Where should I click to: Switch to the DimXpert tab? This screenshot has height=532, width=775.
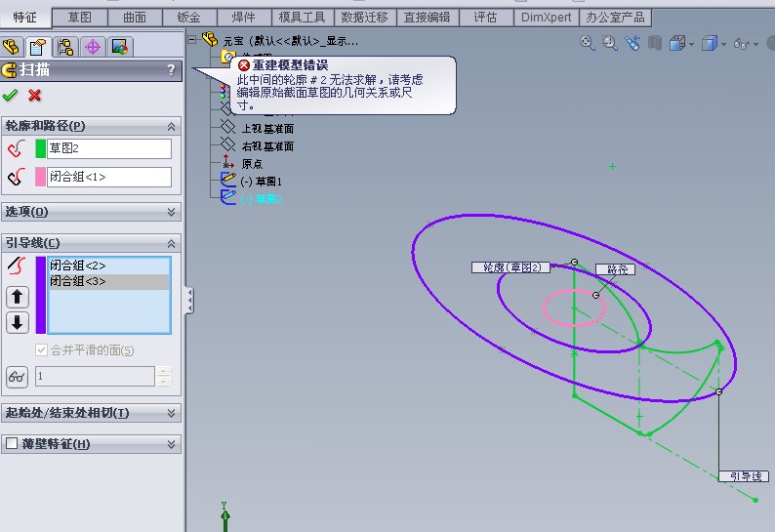click(x=546, y=18)
